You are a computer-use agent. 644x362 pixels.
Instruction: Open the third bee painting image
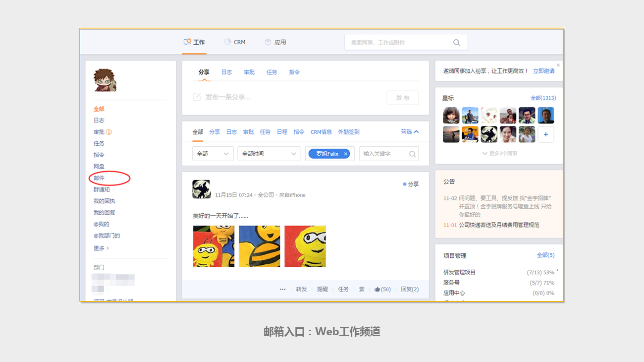point(305,246)
